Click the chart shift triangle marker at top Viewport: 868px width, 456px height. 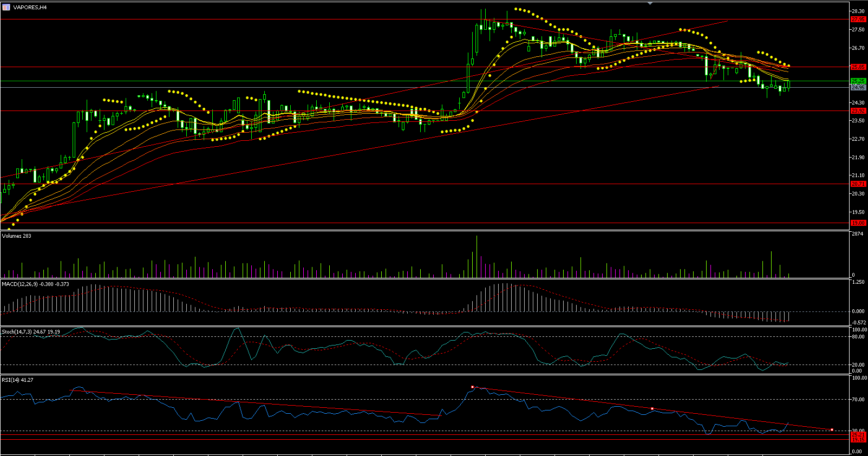(x=650, y=3)
